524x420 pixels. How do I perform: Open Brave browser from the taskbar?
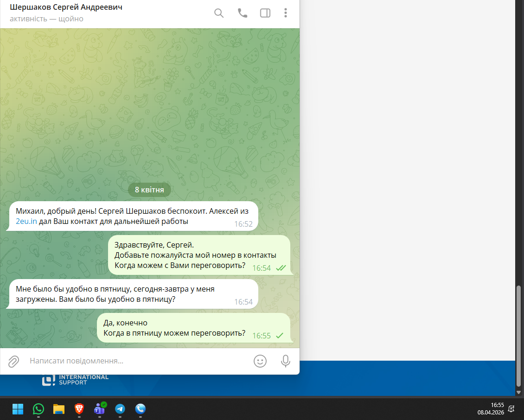coord(79,408)
